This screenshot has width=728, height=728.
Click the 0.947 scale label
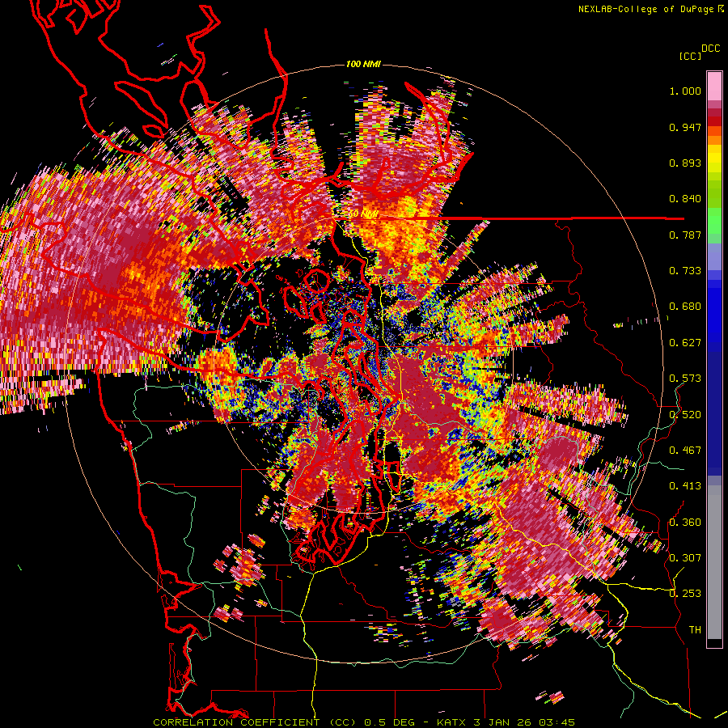pyautogui.click(x=685, y=127)
